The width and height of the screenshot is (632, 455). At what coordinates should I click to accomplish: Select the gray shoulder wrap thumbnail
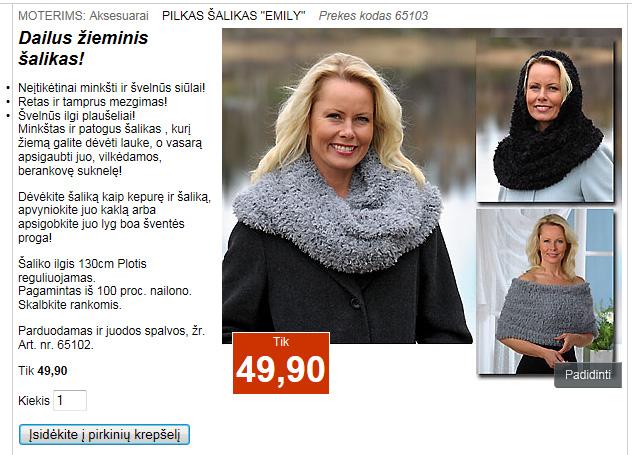(x=545, y=291)
